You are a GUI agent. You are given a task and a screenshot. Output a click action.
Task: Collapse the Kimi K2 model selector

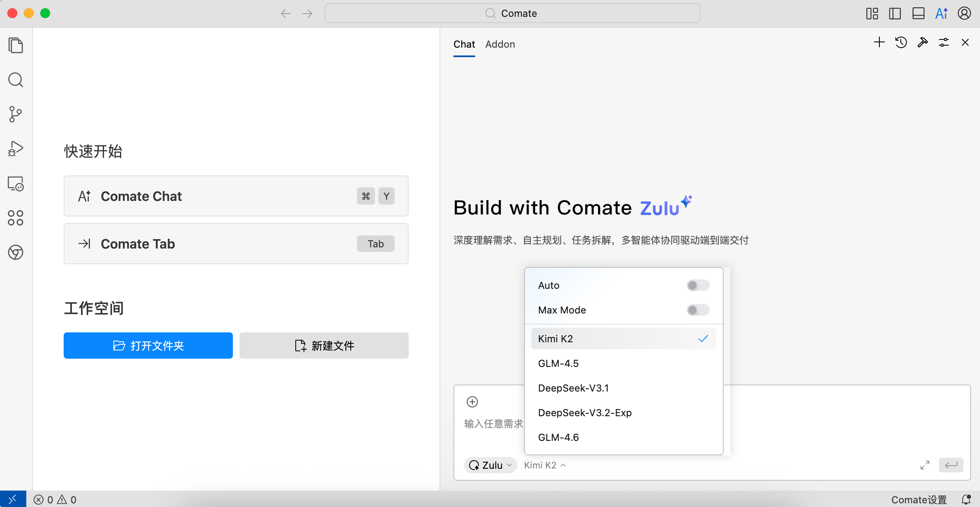click(x=545, y=465)
